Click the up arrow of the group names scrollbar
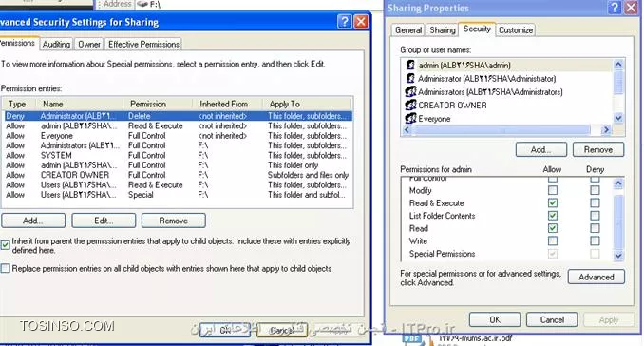644x346 pixels. click(x=618, y=64)
